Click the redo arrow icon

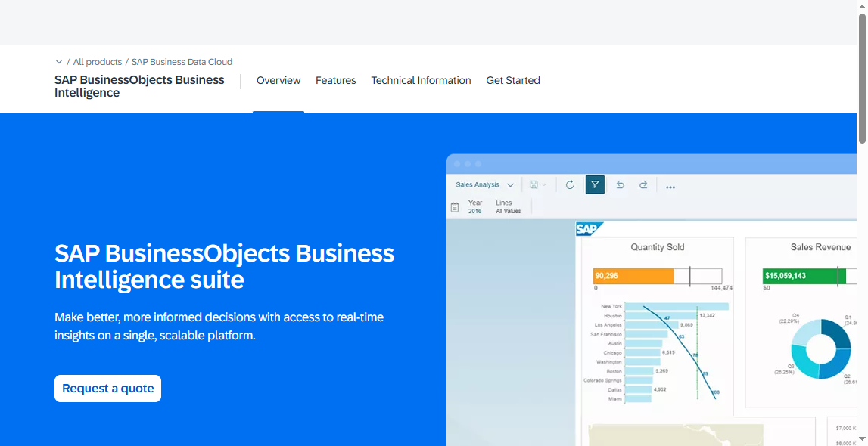pyautogui.click(x=643, y=184)
